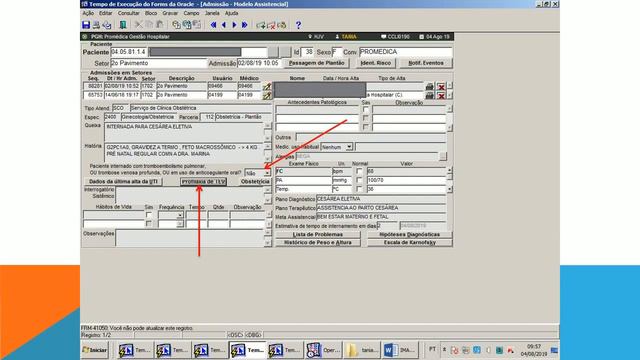Click the Plano Diagnóstico field
The width and height of the screenshot is (640, 360).
pos(381,199)
